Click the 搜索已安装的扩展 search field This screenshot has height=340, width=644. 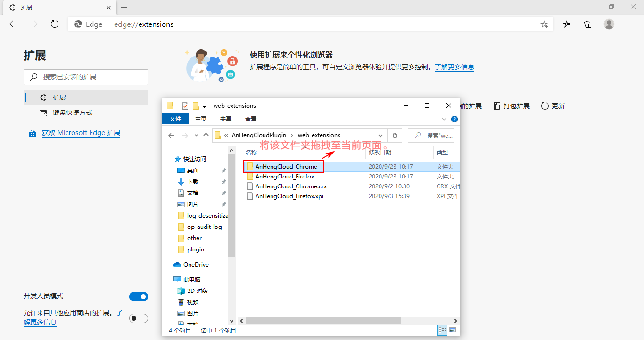(86, 77)
